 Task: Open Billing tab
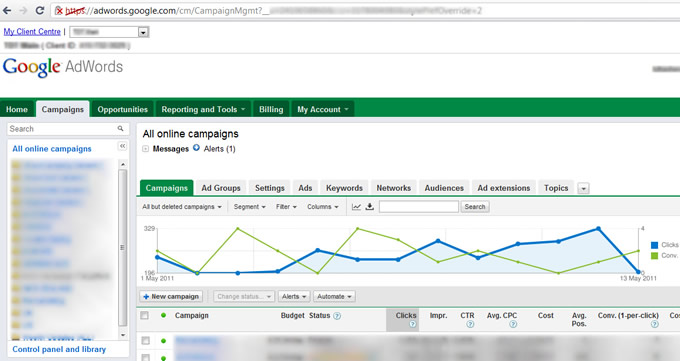[x=271, y=109]
